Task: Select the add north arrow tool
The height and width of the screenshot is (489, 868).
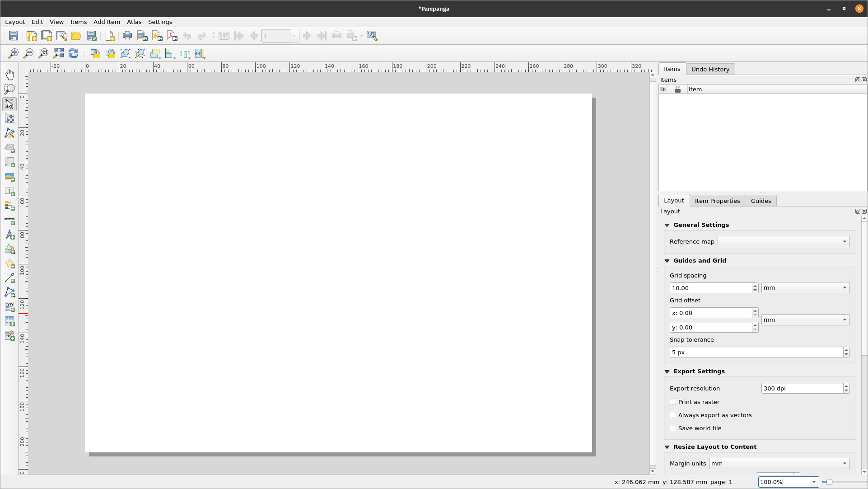Action: (x=9, y=235)
